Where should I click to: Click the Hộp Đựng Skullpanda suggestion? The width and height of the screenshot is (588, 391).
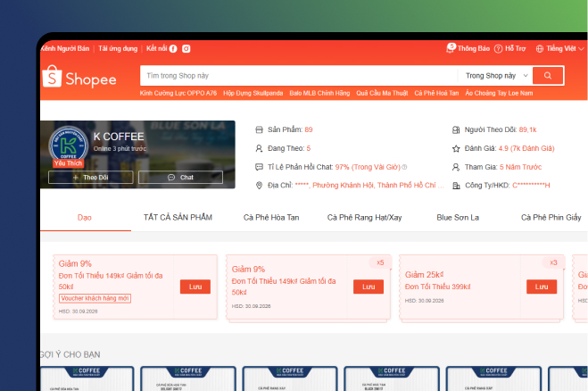click(253, 93)
